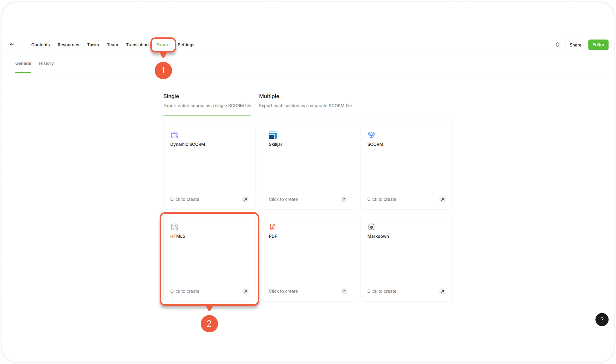Viewport: 616px width, 364px height.
Task: Click the PDF file icon
Action: point(272,227)
